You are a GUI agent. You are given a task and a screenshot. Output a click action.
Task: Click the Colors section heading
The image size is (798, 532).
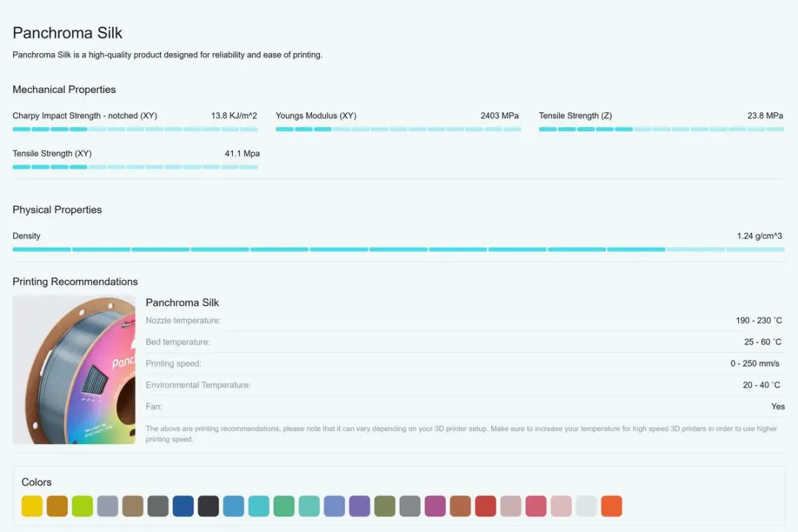pos(37,482)
